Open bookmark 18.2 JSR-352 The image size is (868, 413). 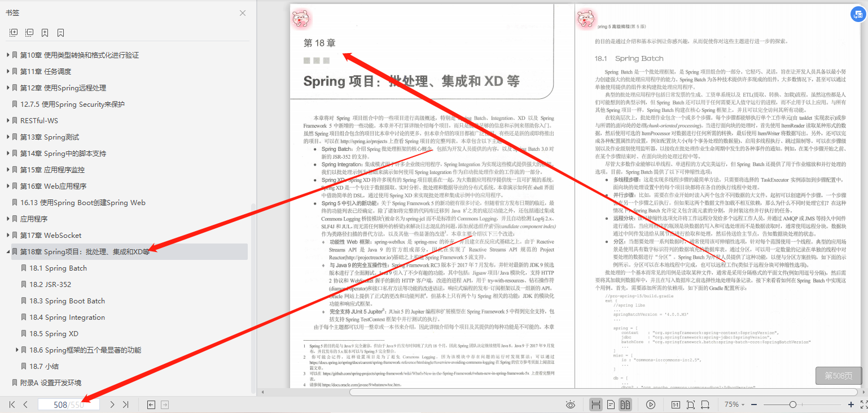click(50, 285)
